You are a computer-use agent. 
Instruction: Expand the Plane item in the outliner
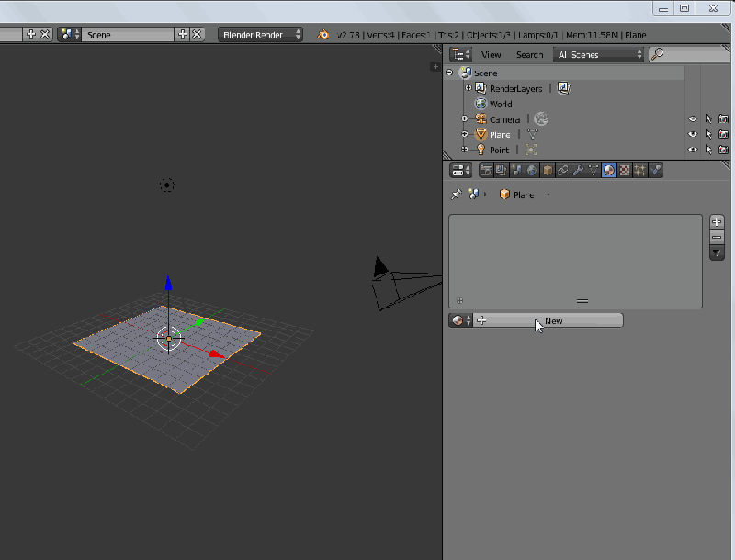(463, 134)
